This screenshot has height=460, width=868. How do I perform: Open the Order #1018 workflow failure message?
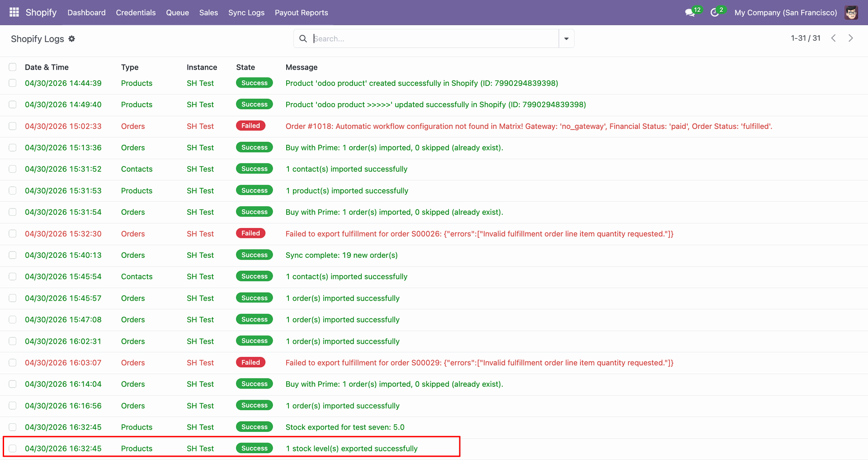click(529, 126)
